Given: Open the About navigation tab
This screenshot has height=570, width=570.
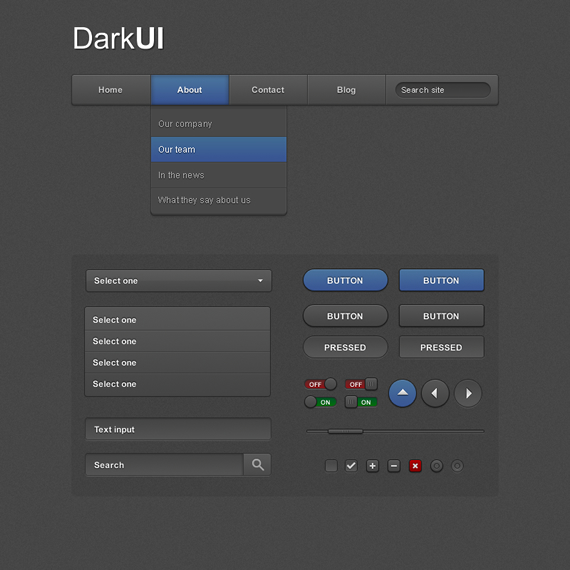Looking at the screenshot, I should (x=189, y=90).
